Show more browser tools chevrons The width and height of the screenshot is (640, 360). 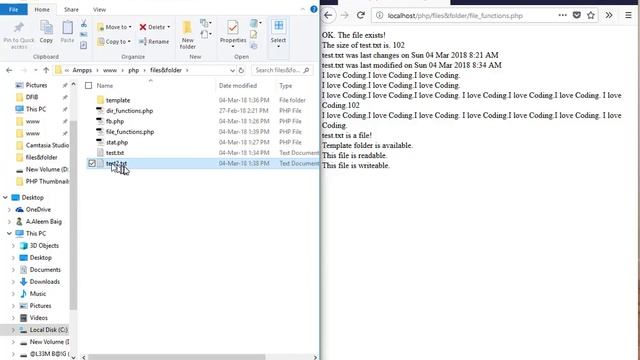(x=609, y=16)
